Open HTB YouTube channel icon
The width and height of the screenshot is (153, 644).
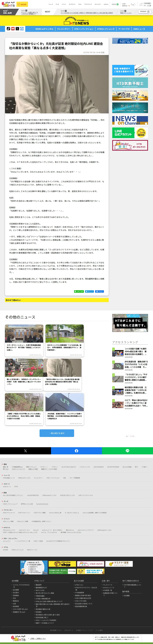tap(13, 29)
